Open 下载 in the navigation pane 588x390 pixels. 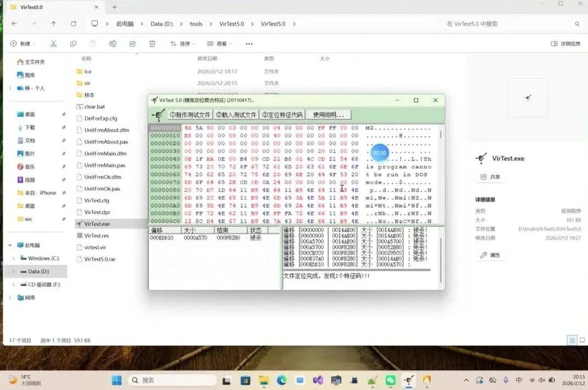(26, 127)
